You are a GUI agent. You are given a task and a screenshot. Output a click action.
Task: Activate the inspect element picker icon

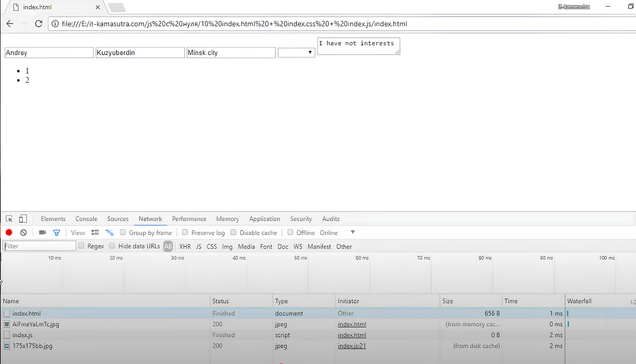[9, 219]
